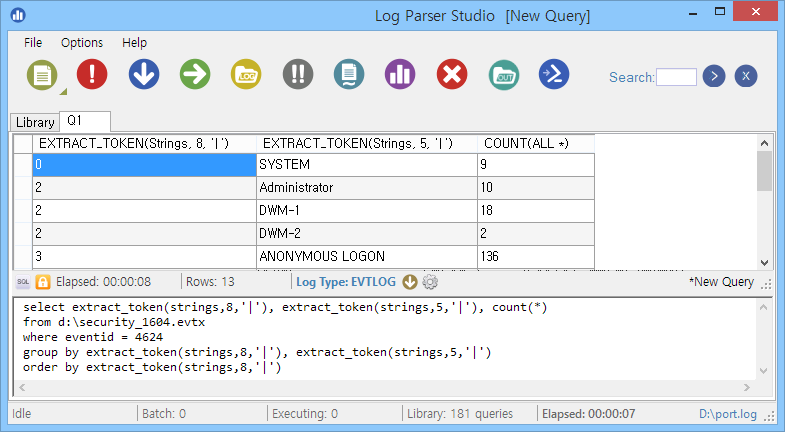Select the Q1 tab
This screenshot has height=432, width=785.
[85, 121]
